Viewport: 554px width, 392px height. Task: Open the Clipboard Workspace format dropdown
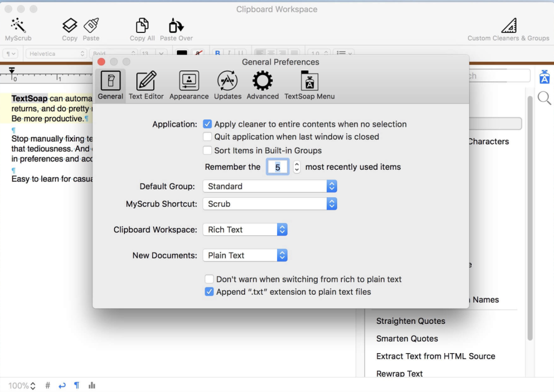(x=245, y=230)
